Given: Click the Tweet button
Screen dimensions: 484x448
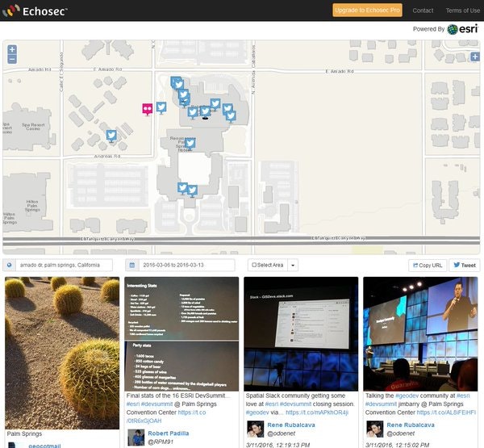Looking at the screenshot, I should (465, 266).
